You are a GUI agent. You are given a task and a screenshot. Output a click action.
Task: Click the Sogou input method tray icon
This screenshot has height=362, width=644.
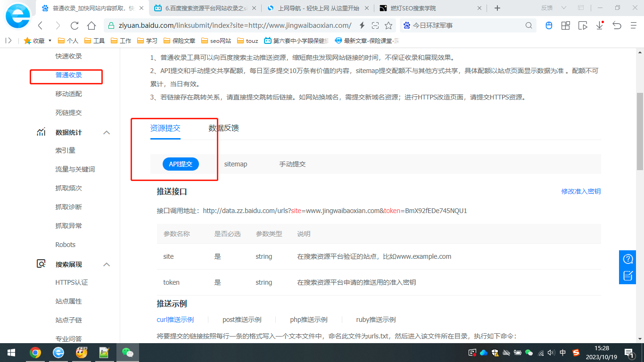tap(576, 353)
